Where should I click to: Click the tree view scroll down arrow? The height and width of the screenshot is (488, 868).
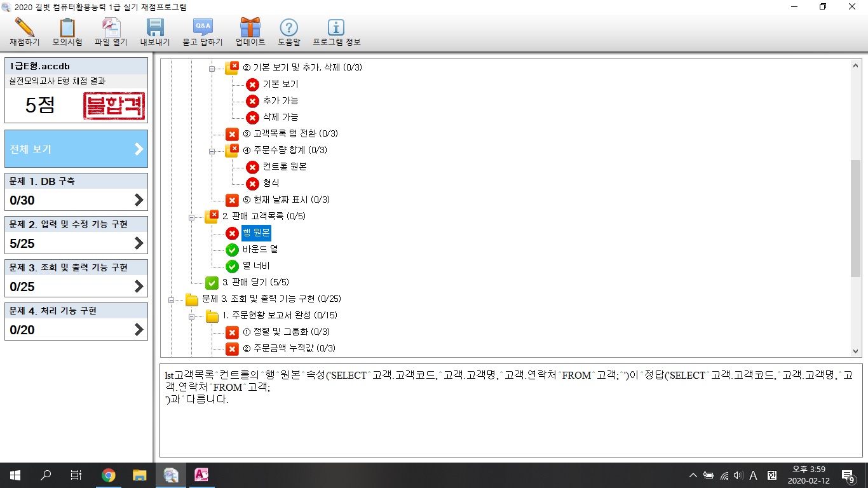coord(855,351)
